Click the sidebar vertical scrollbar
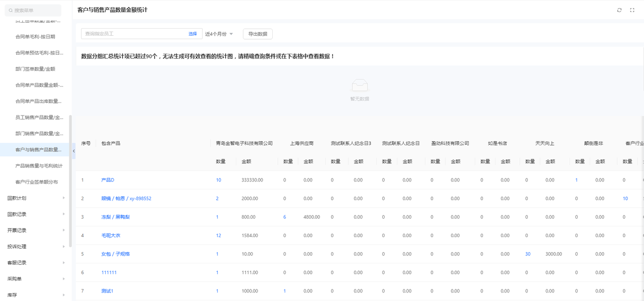 coord(70,181)
